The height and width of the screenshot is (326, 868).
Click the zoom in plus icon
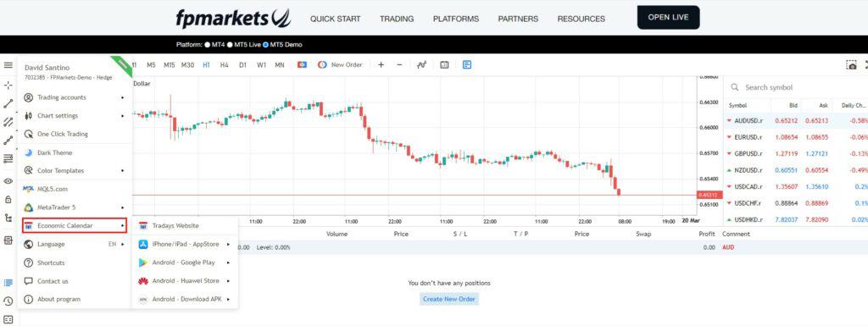click(381, 64)
